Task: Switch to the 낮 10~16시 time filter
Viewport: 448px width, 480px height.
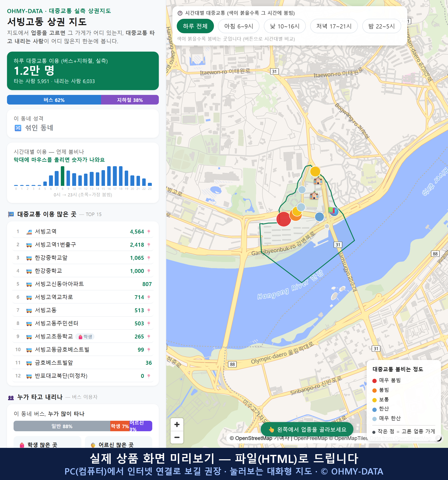Action: pyautogui.click(x=285, y=26)
